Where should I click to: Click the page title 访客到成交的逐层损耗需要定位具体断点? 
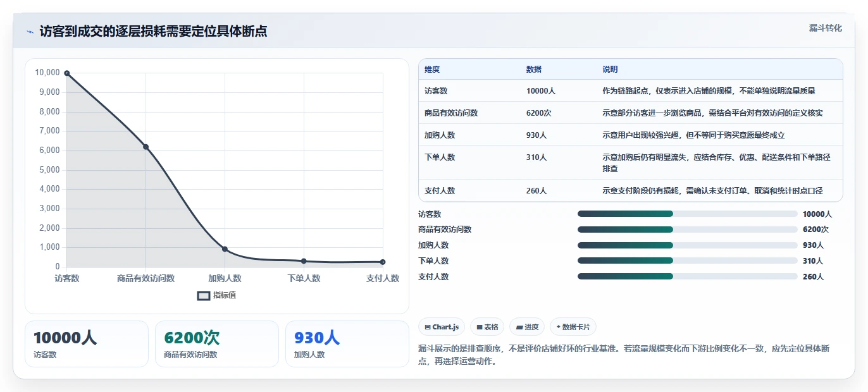pos(153,31)
